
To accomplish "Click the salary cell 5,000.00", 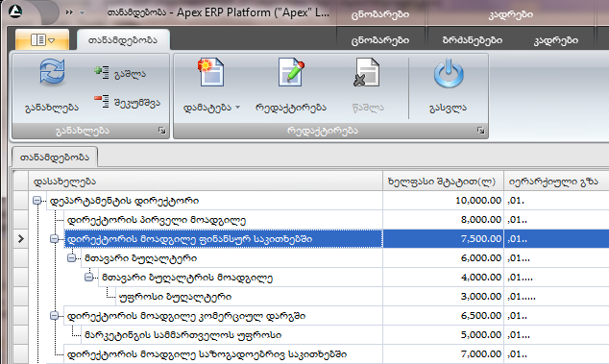I will (443, 335).
